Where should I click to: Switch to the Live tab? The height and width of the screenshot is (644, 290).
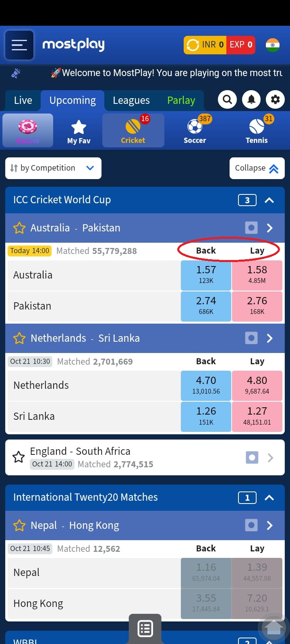click(x=23, y=100)
